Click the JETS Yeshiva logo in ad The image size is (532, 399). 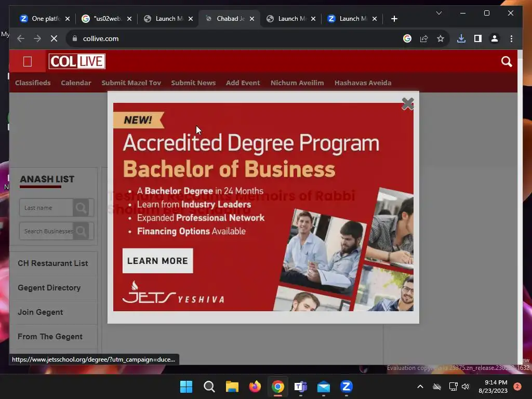[x=174, y=292]
